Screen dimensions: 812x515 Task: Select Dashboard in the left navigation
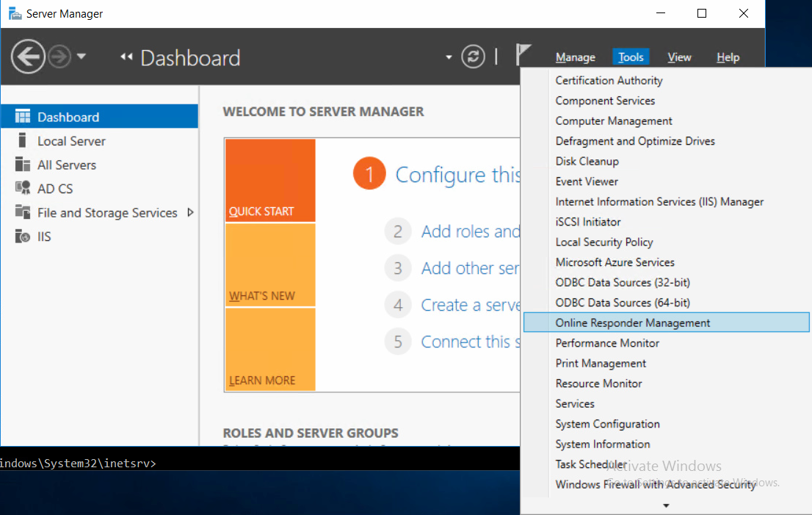point(99,117)
